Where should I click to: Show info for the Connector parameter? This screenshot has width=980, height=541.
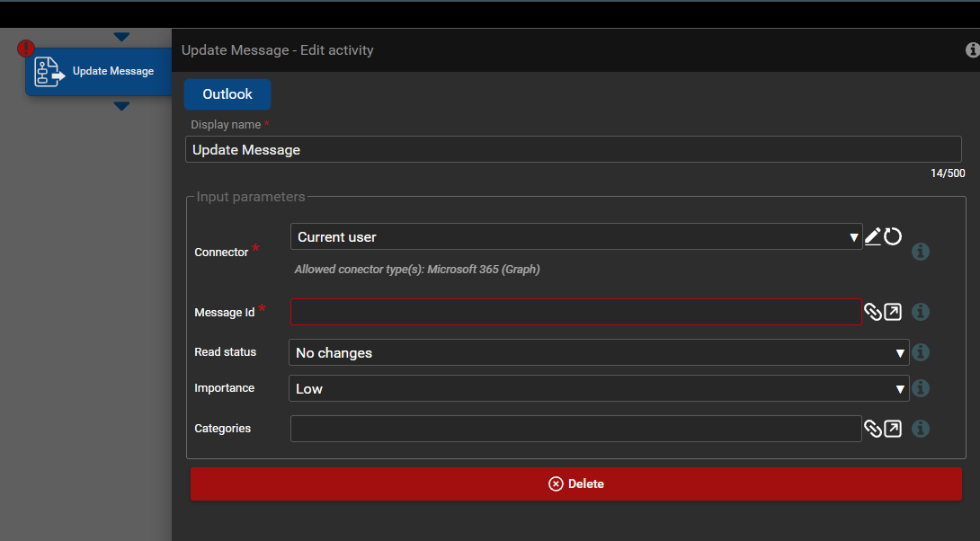(921, 252)
